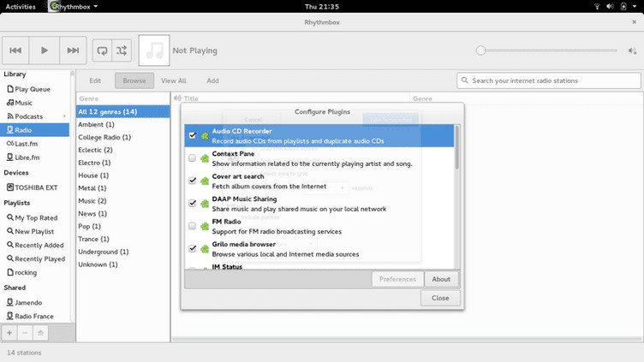Click the plugins list scrollbar
Viewport: 644px width, 362px height.
pyautogui.click(x=456, y=148)
